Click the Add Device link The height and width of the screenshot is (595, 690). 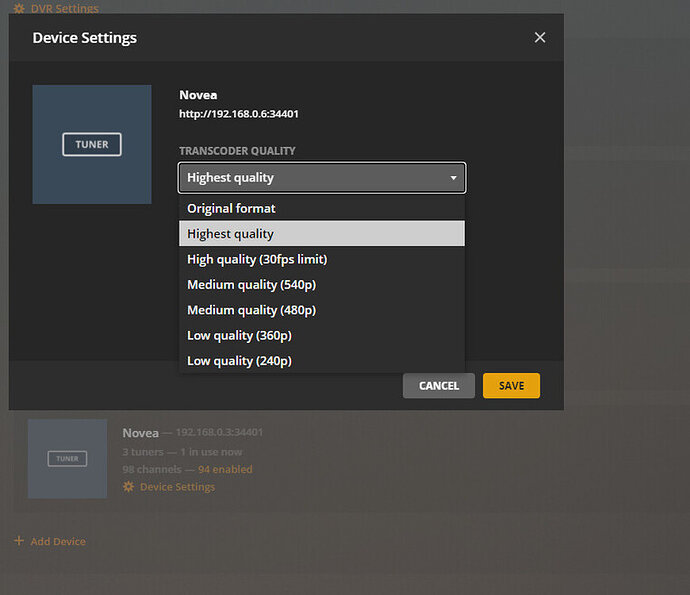(x=58, y=541)
